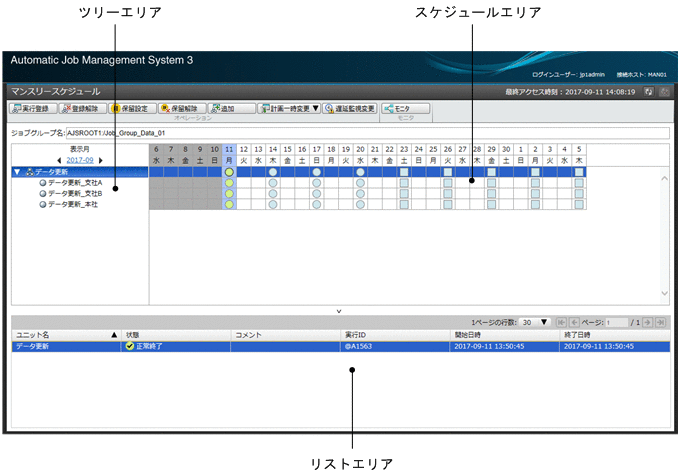
Task: Click the schedule area scroll down arrow
Action: (x=664, y=293)
